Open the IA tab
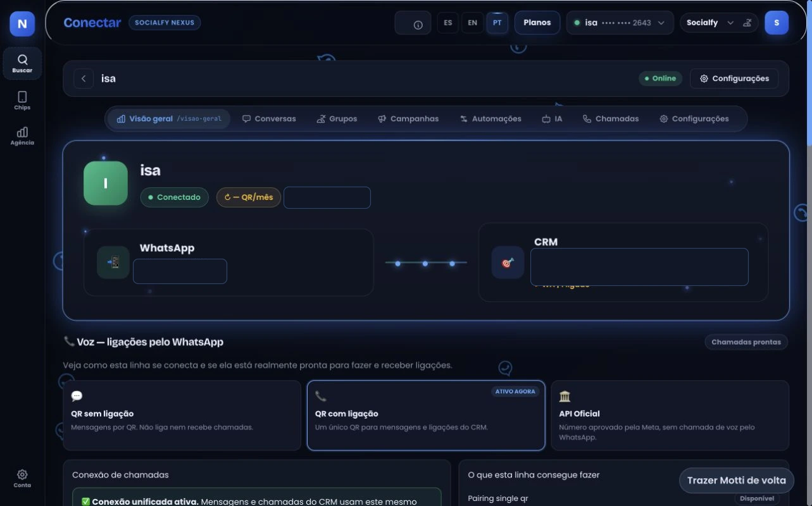 coord(552,119)
